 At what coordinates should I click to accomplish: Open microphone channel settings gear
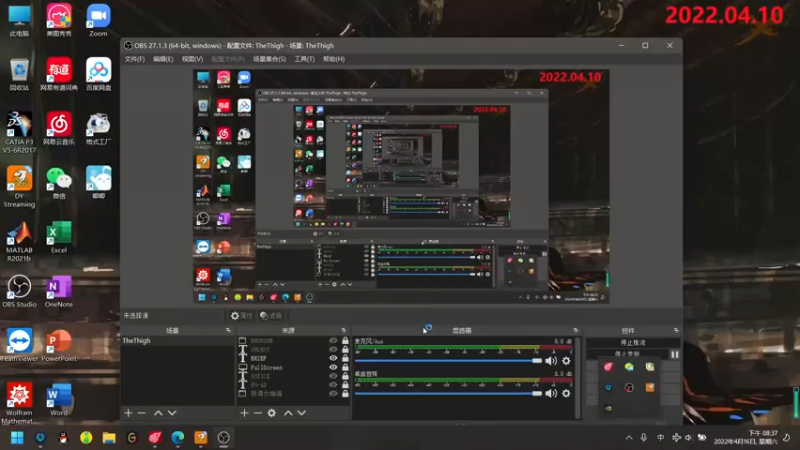pyautogui.click(x=566, y=361)
